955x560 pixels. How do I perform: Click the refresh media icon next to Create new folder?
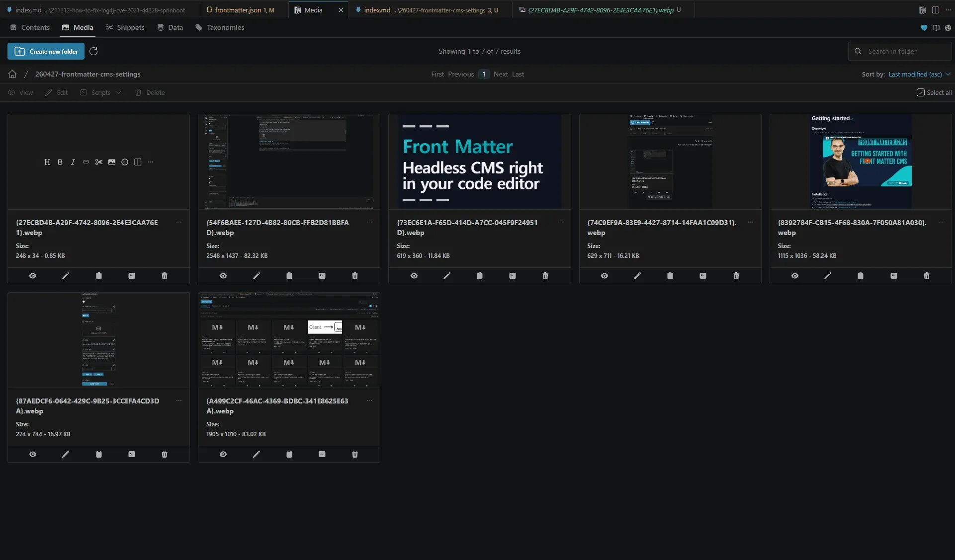[x=93, y=51]
